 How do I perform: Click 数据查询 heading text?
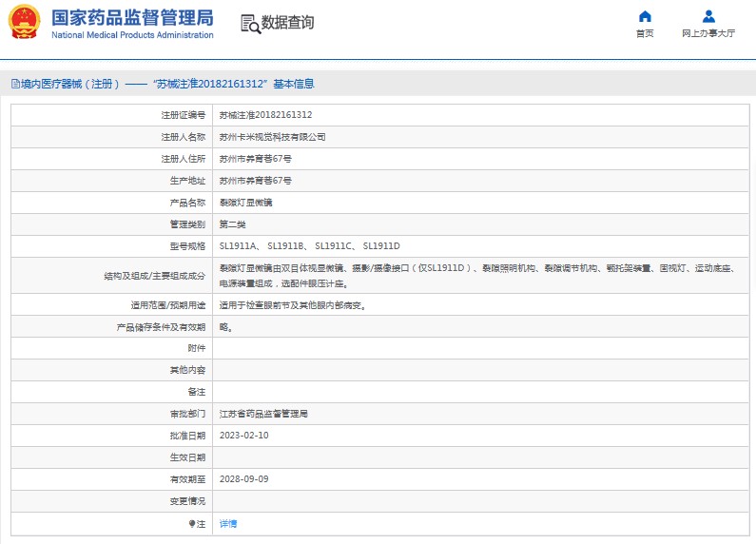287,22
